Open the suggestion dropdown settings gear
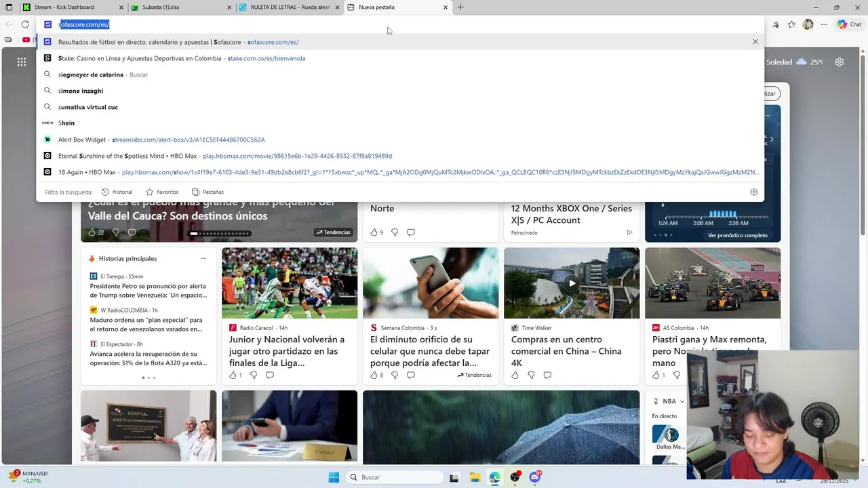This screenshot has width=868, height=488. pyautogui.click(x=753, y=192)
